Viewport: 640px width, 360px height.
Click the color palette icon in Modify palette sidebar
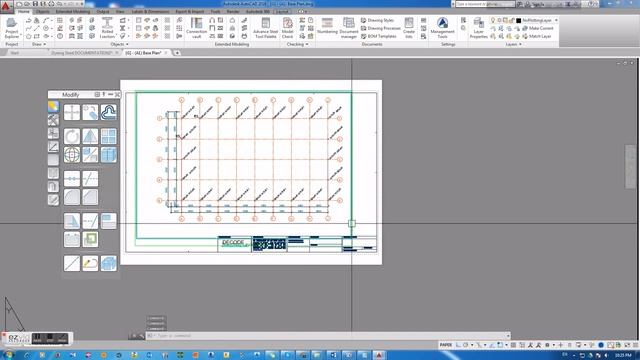pyautogui.click(x=53, y=107)
